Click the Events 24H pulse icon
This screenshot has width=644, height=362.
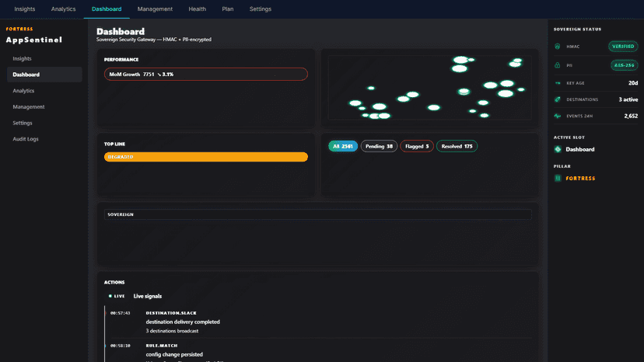coord(558,117)
